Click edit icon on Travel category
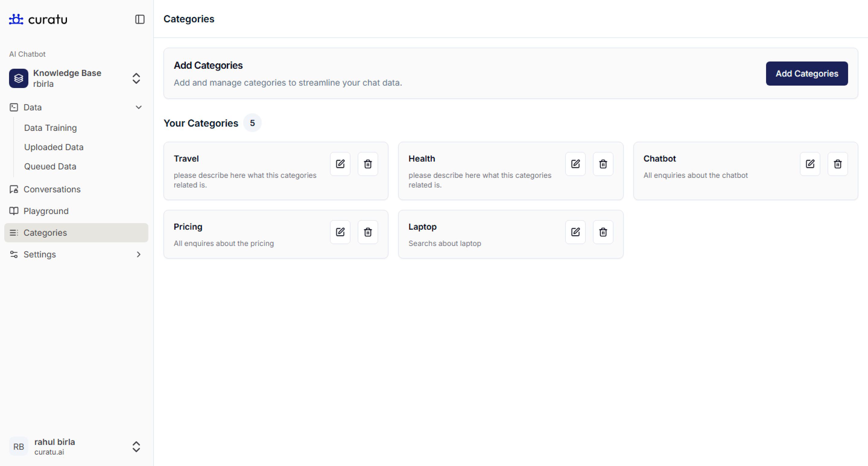Screen dimensions: 868x466 340,164
